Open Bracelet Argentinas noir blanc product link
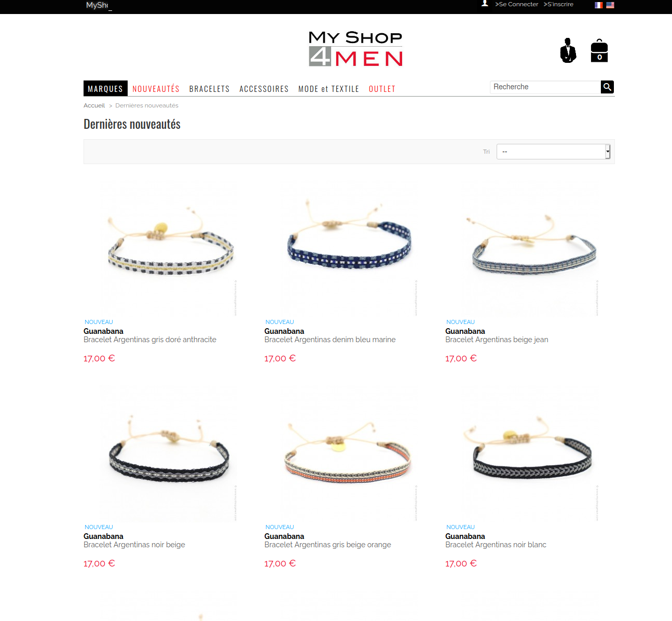Viewport: 672px width, 621px height. pos(496,545)
